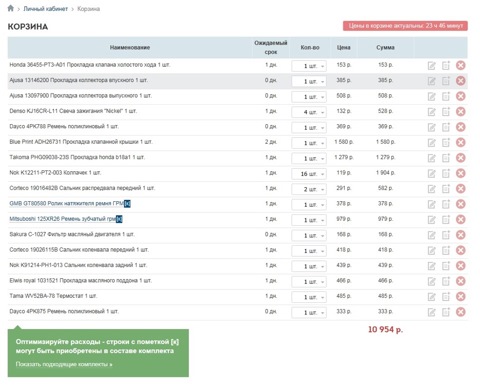Remove the Dayco 4PK788 belt from cart
Screen dimensions: 480x388
pyautogui.click(x=460, y=127)
